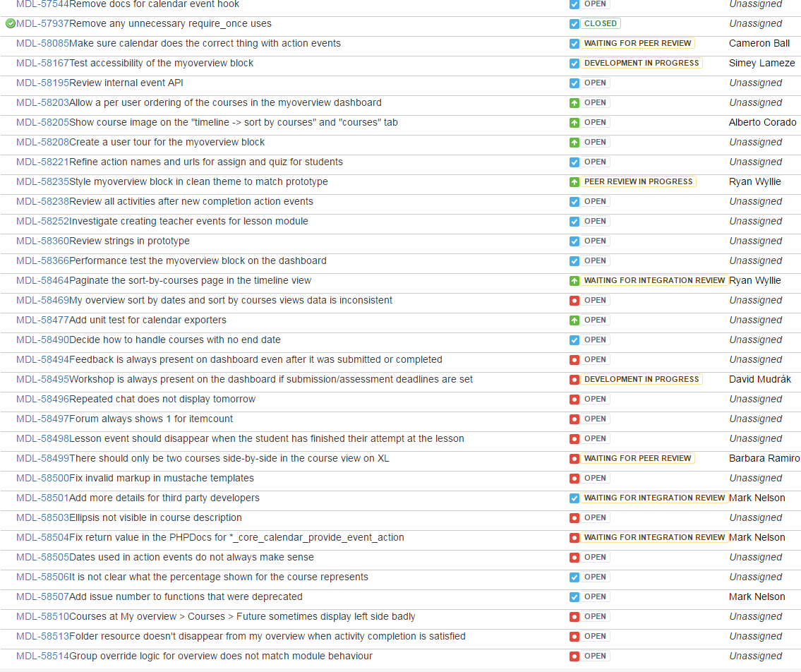This screenshot has width=801, height=672.
Task: Open issue link MDL-58085
Action: coord(42,44)
